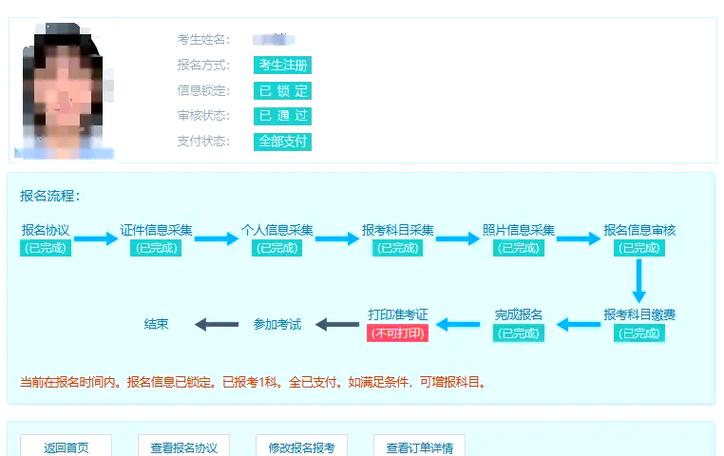724x456 pixels.
Task: Select the 打印准考证 step label
Action: tap(398, 315)
